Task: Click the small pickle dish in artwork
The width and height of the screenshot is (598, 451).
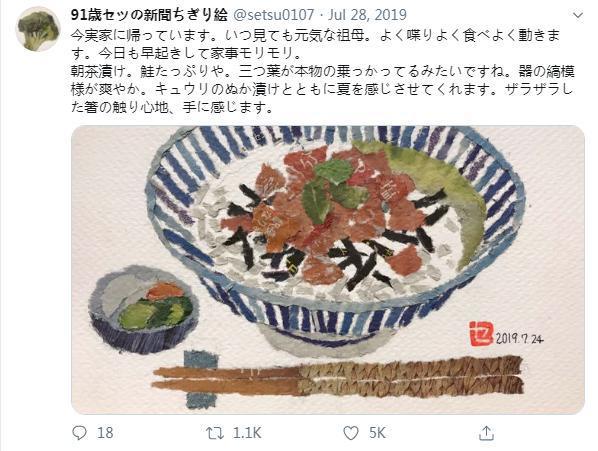Action: (143, 309)
